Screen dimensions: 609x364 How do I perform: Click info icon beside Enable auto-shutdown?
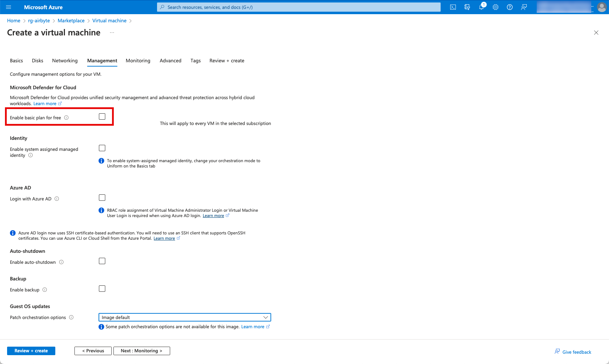pos(61,262)
